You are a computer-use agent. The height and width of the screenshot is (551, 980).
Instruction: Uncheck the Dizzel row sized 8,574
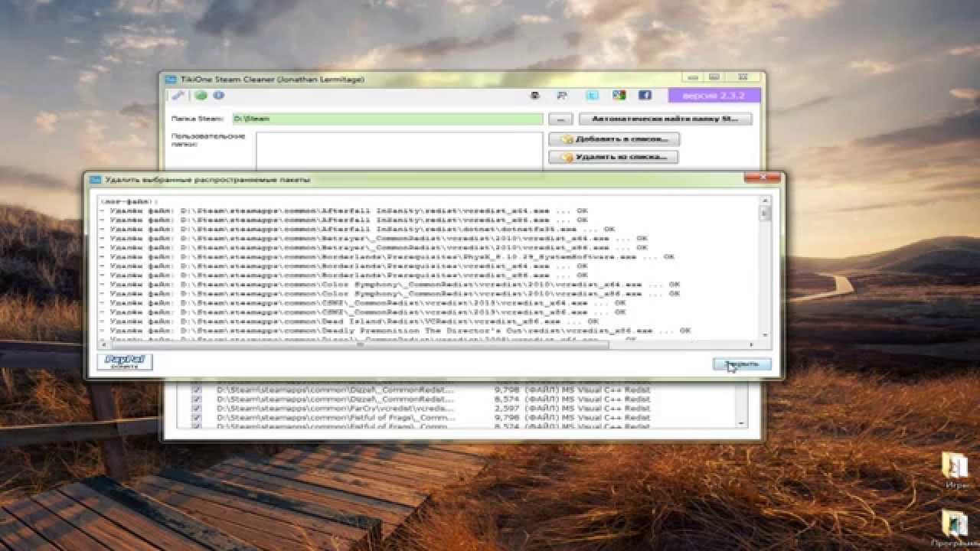point(197,399)
